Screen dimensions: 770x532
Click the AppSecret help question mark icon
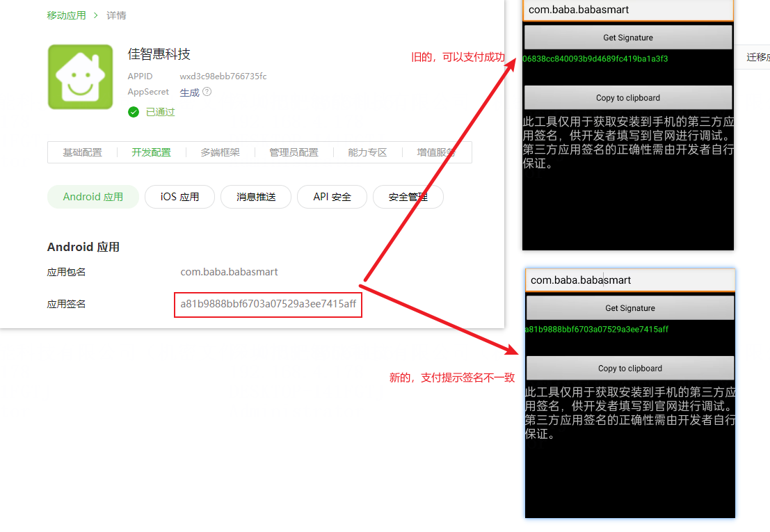pos(207,92)
